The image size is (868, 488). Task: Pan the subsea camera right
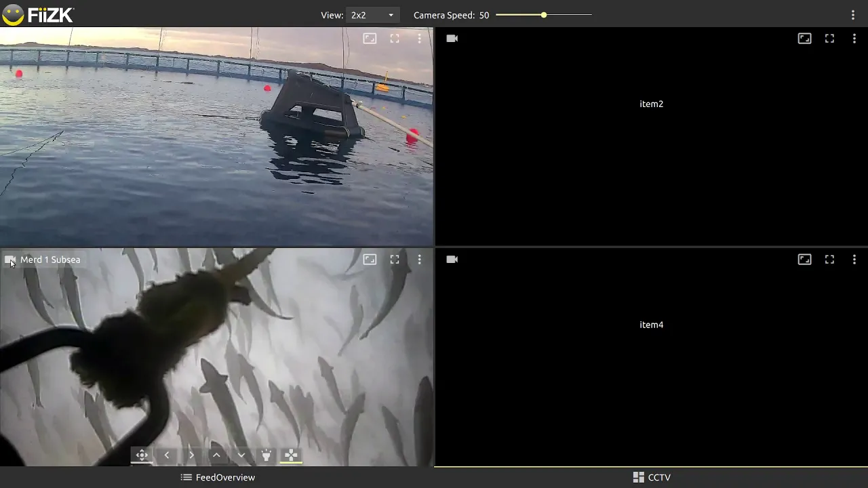click(x=191, y=455)
